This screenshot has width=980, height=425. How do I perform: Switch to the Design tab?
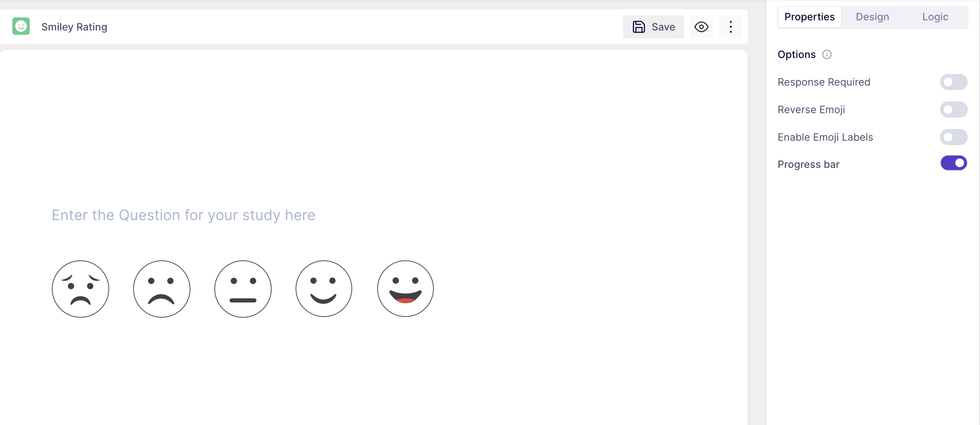coord(872,17)
